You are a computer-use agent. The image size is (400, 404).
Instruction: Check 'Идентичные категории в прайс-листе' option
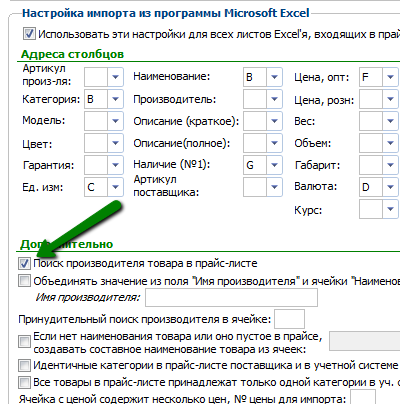(x=24, y=366)
